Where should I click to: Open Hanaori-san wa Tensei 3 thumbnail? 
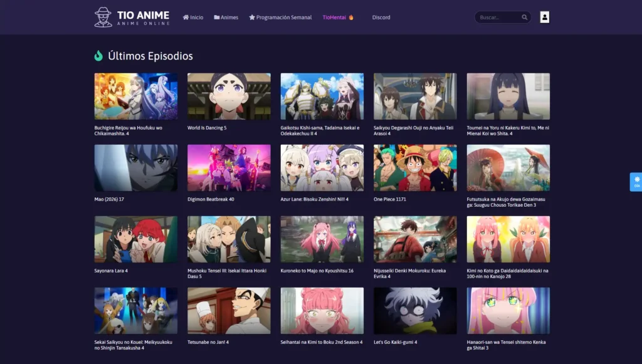click(508, 311)
